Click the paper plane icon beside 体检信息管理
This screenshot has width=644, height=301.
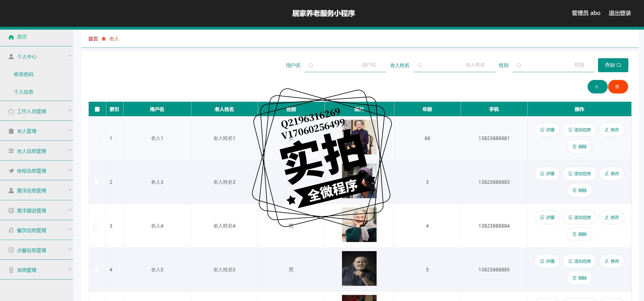(11, 171)
